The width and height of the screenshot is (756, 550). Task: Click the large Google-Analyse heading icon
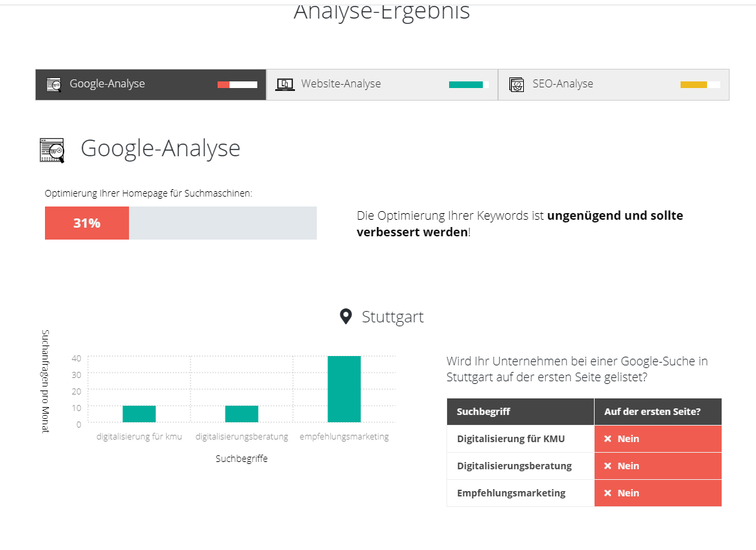click(x=52, y=150)
